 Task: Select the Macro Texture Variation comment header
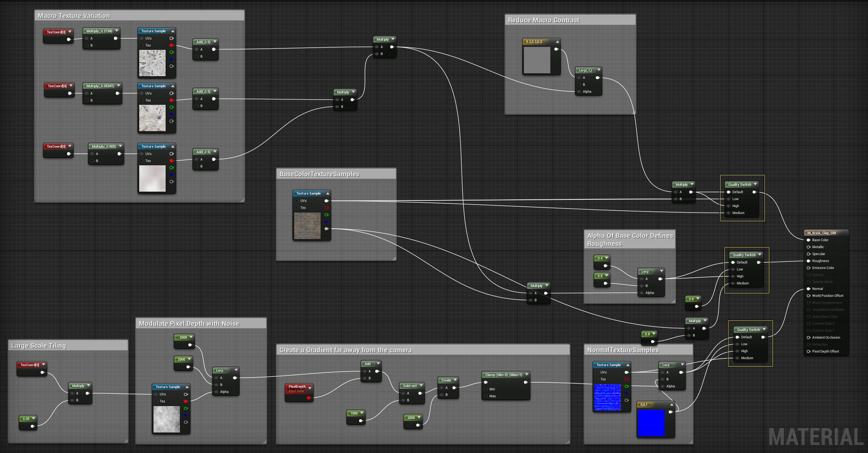click(73, 15)
